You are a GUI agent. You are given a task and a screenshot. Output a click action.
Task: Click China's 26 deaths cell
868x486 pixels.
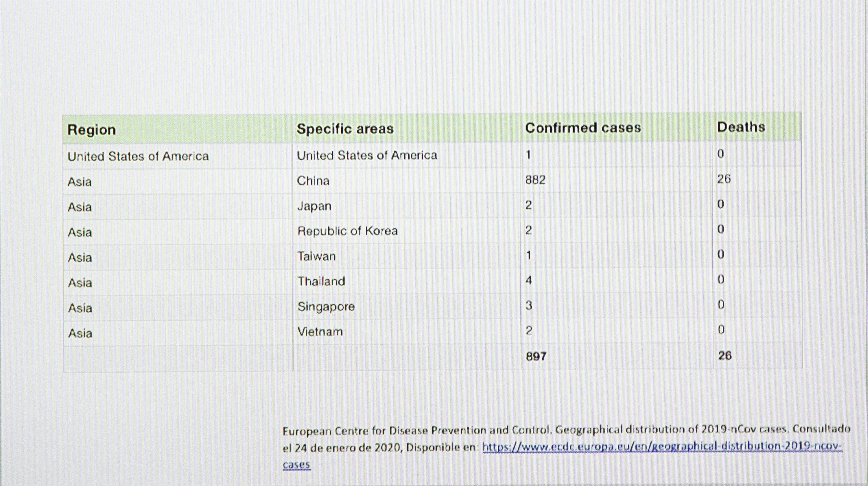pyautogui.click(x=724, y=179)
